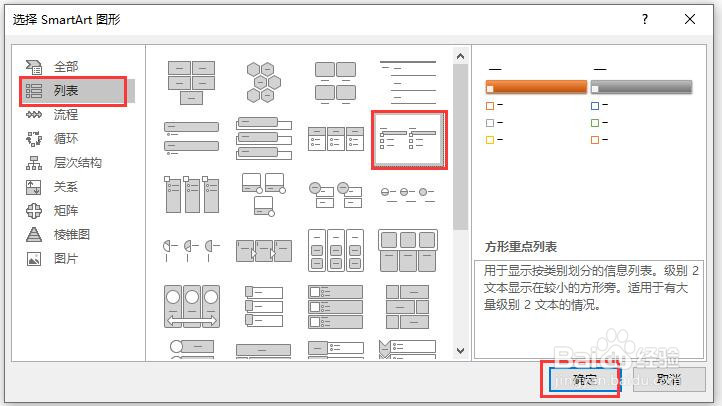Choose the continuous picture list with double arrow
722x406 pixels.
pos(192,306)
